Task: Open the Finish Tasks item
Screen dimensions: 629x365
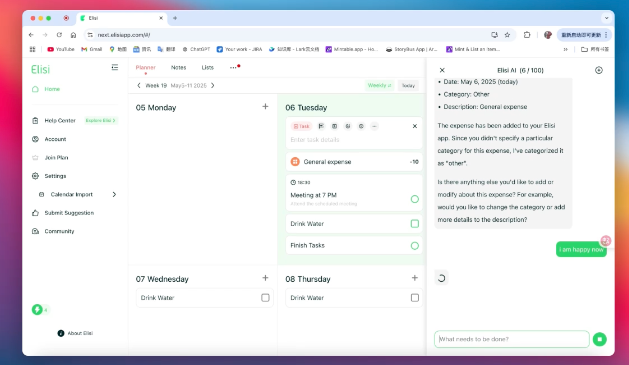Action: click(x=354, y=245)
